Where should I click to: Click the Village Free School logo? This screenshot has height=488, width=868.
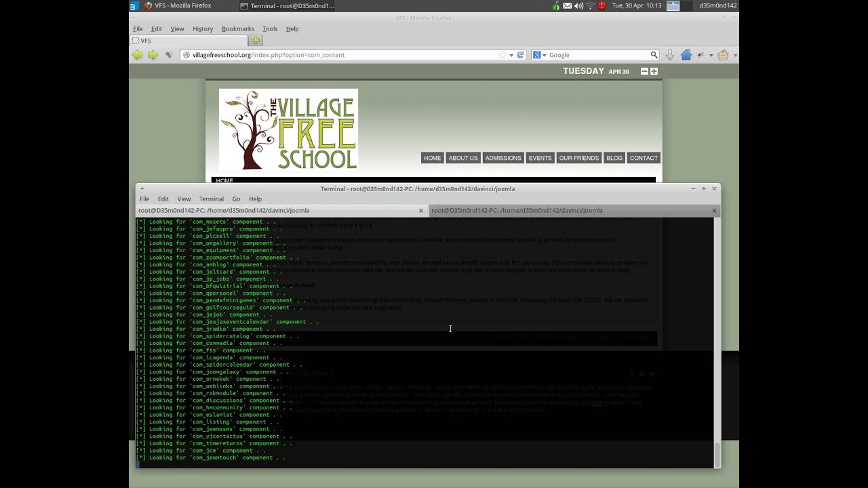(288, 129)
